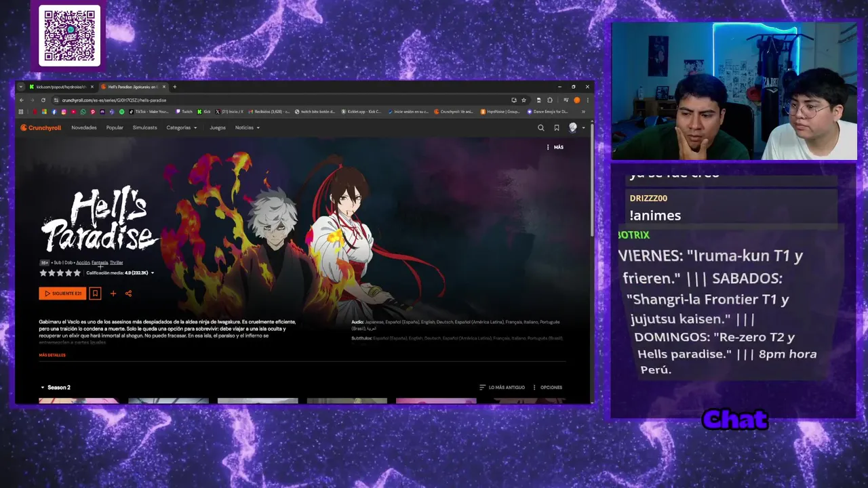
Task: Share Hell's Paradise series
Action: point(128,293)
